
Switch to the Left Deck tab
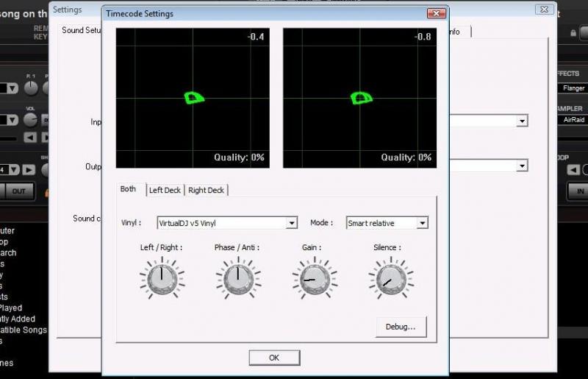[x=165, y=190]
